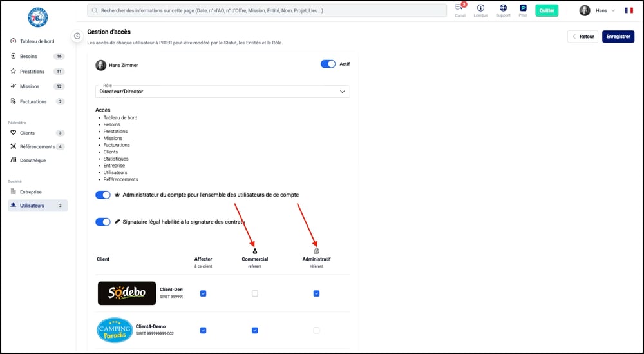Toggle the Actif user status switch
The image size is (644, 354).
pos(328,64)
